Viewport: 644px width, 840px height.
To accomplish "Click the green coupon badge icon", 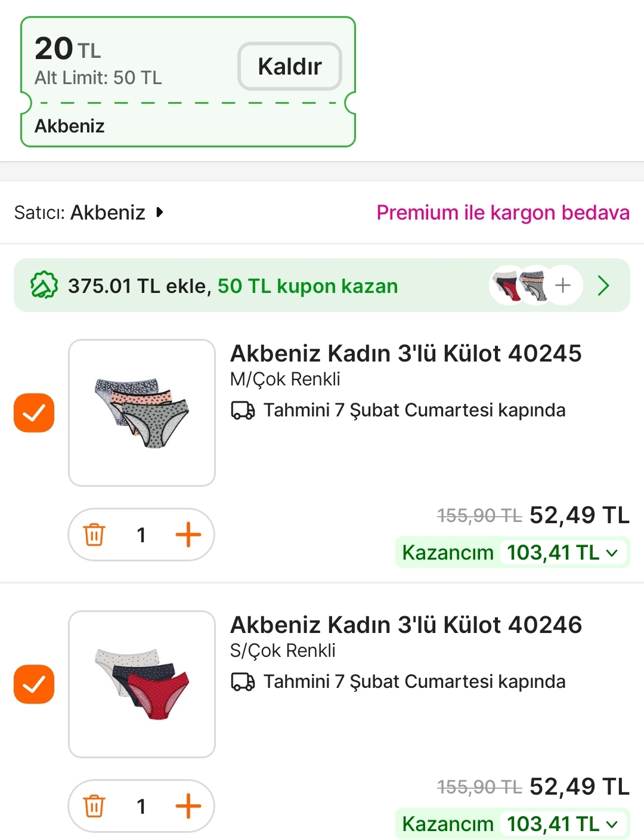I will tap(44, 286).
